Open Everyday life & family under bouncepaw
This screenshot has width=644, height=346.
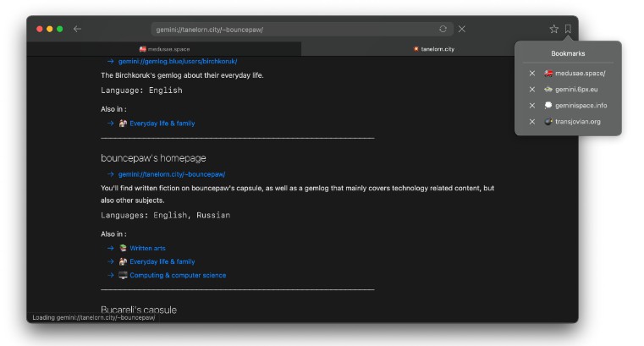pos(162,261)
